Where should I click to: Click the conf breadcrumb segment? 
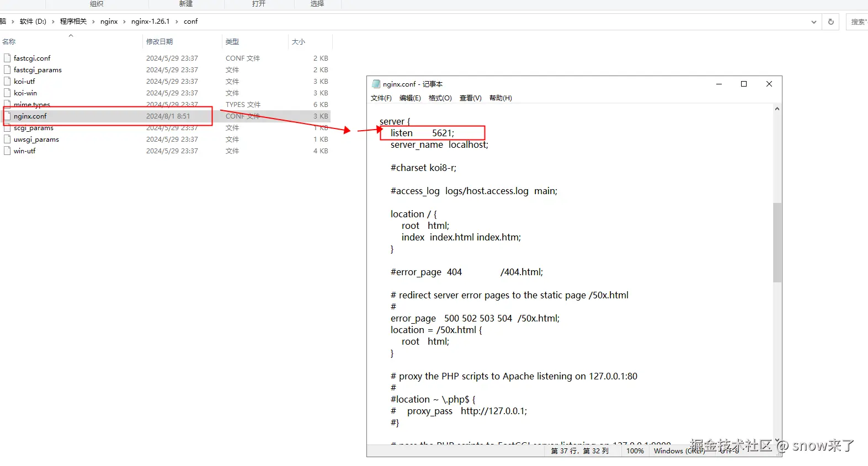click(x=191, y=22)
